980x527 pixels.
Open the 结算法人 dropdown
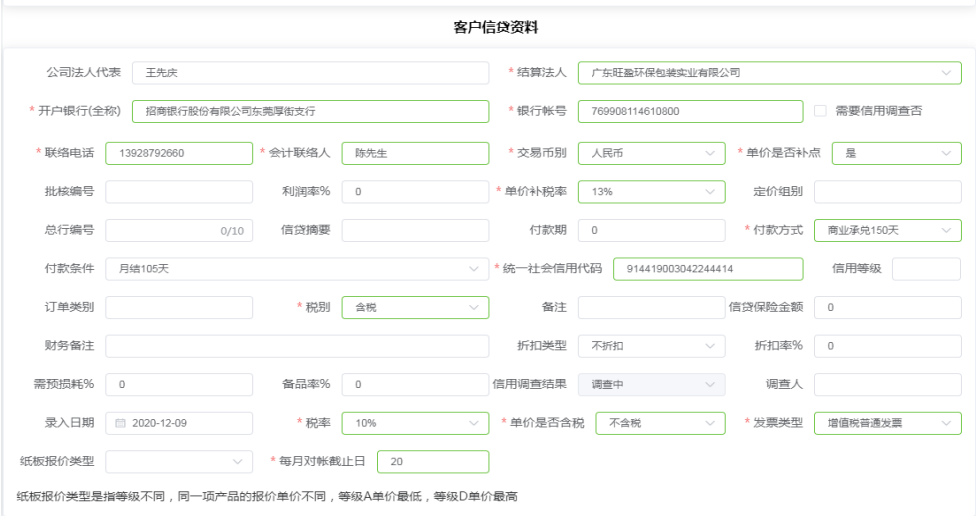point(769,73)
